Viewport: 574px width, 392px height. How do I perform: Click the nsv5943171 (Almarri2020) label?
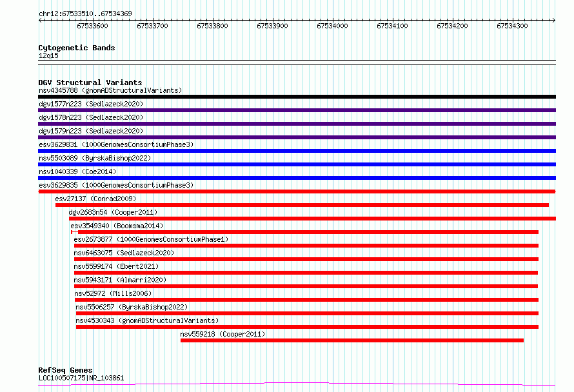click(x=120, y=280)
